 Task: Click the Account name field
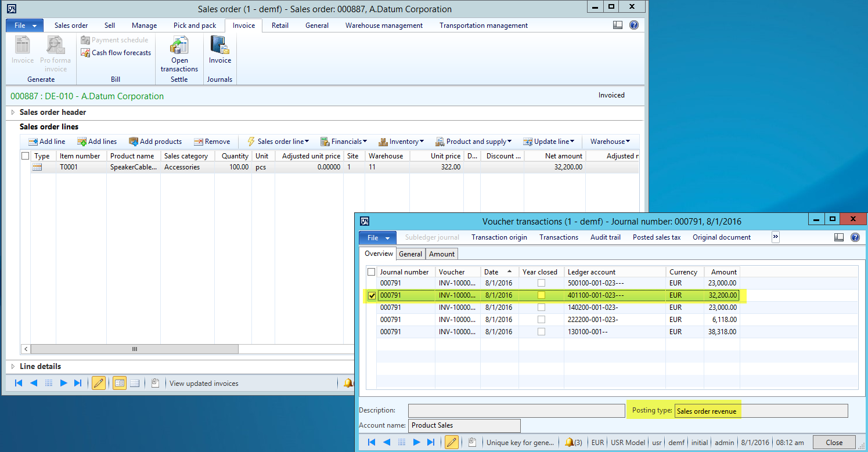[464, 425]
